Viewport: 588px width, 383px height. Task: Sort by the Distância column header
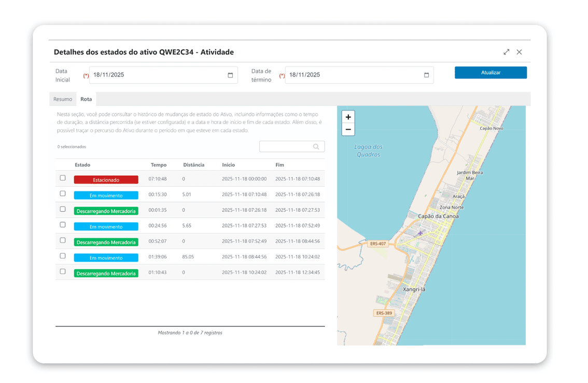point(193,165)
